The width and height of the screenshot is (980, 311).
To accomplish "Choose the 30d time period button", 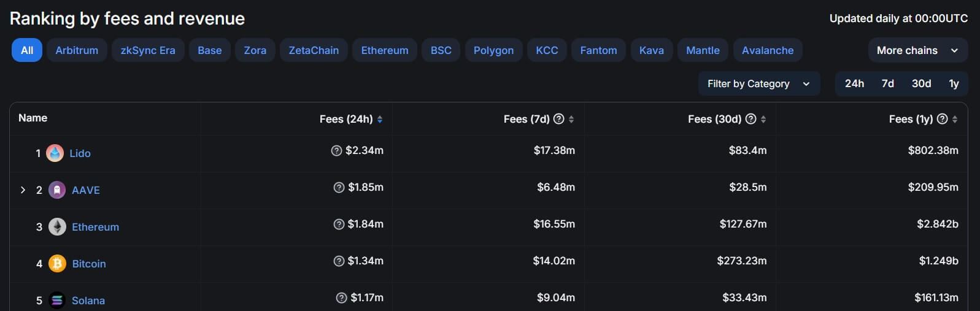I will pyautogui.click(x=921, y=83).
